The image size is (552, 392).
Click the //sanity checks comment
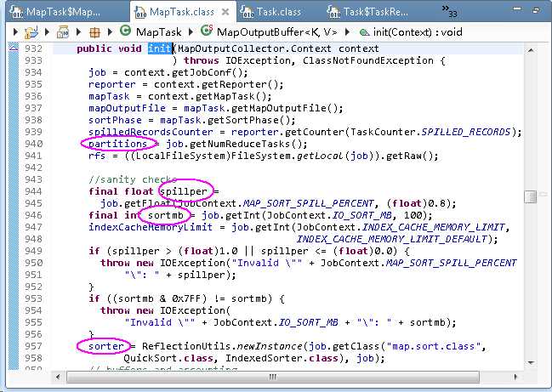click(x=133, y=179)
